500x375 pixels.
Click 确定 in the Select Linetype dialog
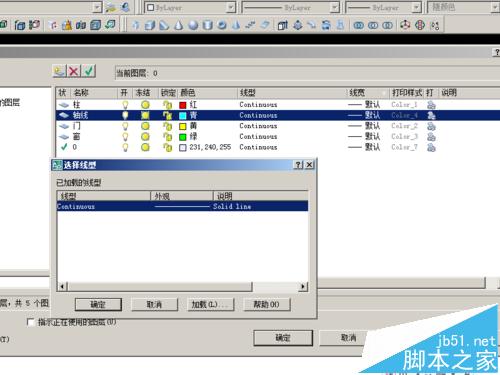(98, 304)
